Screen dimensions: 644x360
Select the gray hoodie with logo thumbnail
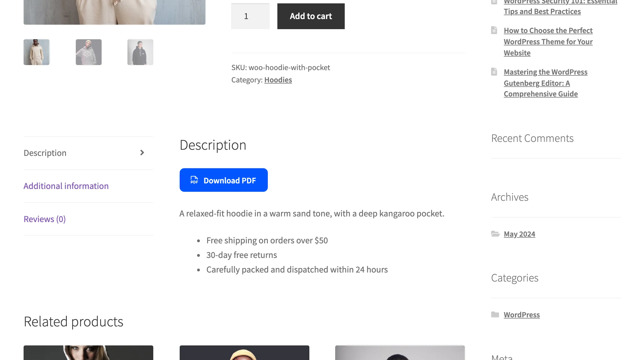88,52
